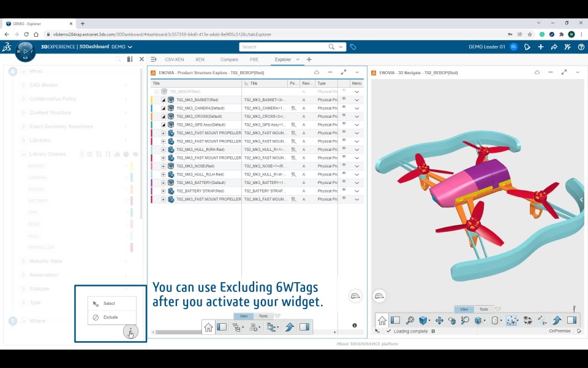
Task: Click Tools tab above 3D Navigate toolbar
Action: [484, 309]
